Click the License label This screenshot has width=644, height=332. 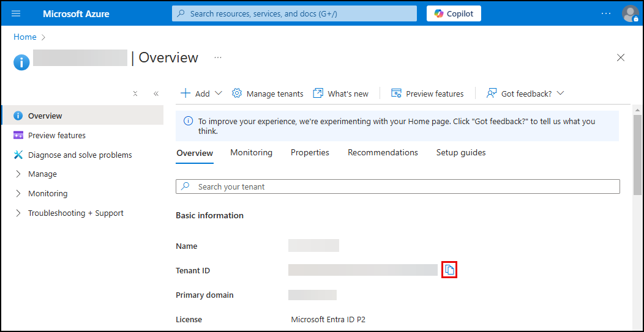(189, 319)
